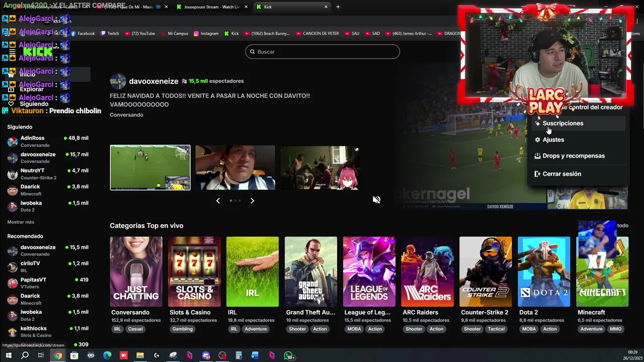Open davooxeneize channel from featured title
644x362 pixels.
point(153,81)
